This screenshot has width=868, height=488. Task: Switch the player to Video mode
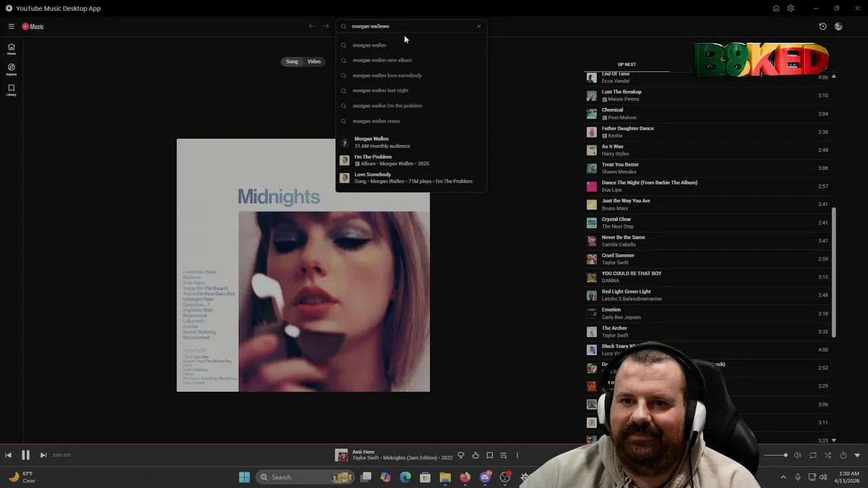pos(314,62)
